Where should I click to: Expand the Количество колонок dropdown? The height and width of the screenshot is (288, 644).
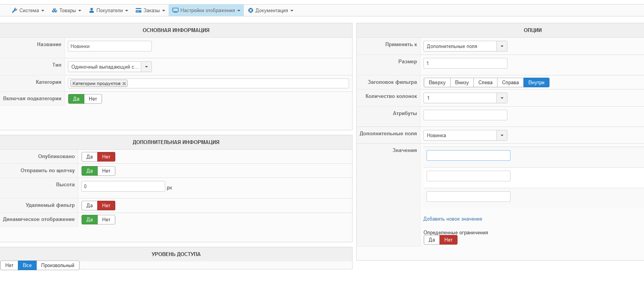(502, 98)
